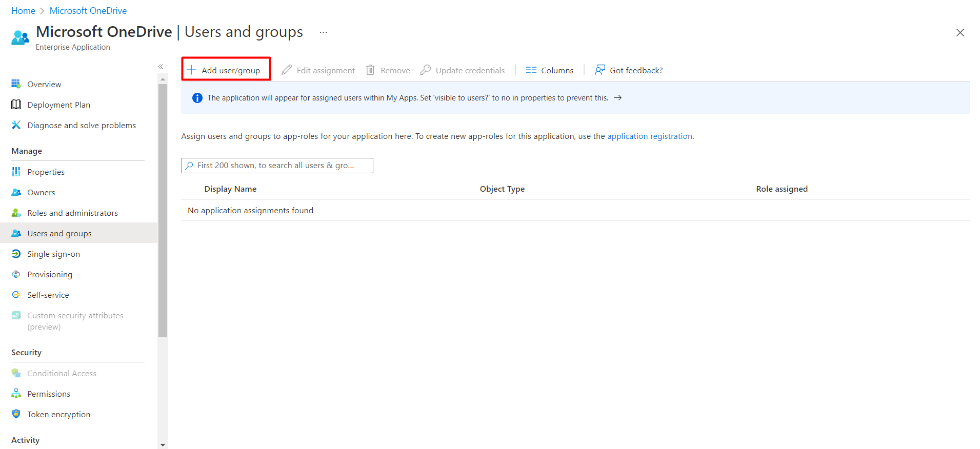
Task: Click Update credentials toolbar label
Action: click(x=470, y=70)
